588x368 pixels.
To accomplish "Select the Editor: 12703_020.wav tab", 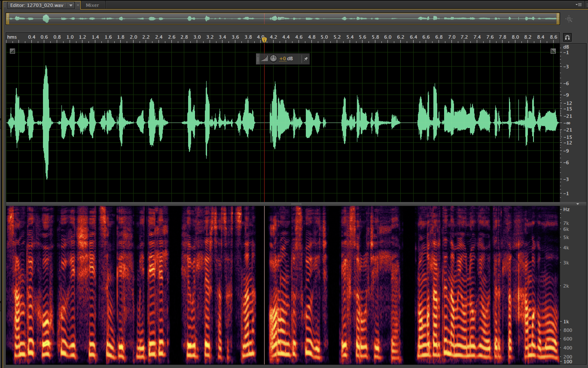I will click(37, 5).
